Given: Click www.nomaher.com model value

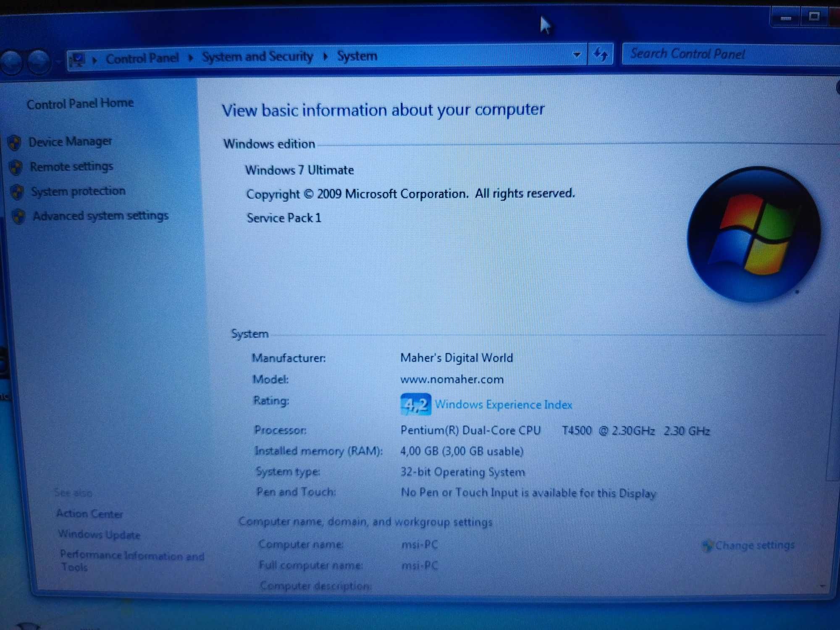Looking at the screenshot, I should 452,380.
